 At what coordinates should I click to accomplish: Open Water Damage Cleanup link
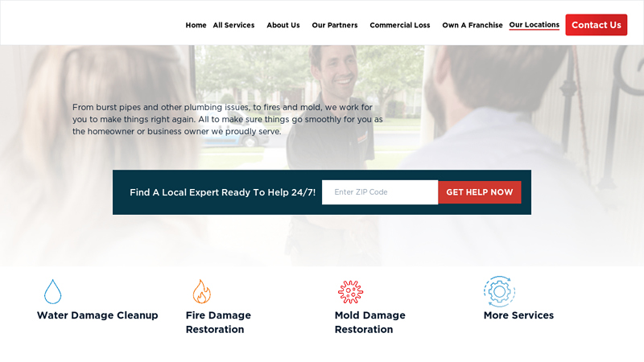[97, 315]
